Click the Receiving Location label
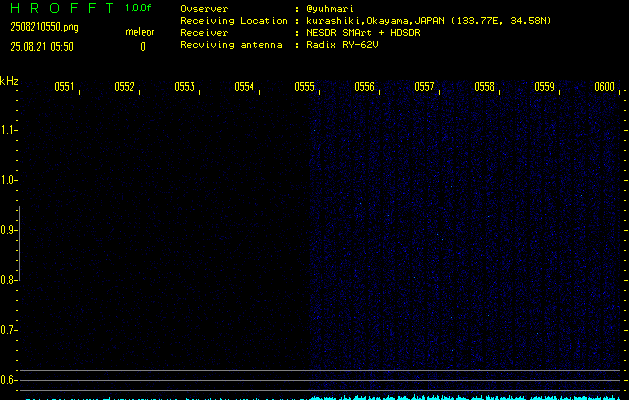Screen dimensions: 629x400 (x=234, y=21)
